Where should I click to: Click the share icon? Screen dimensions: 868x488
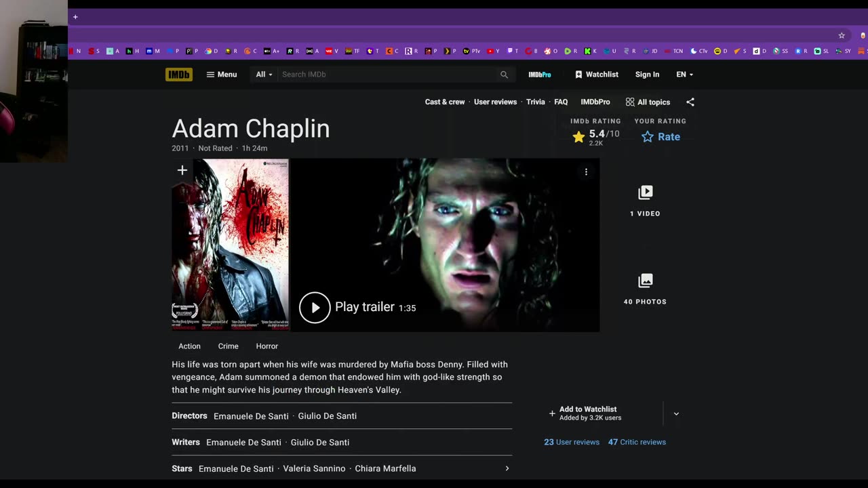tap(690, 102)
